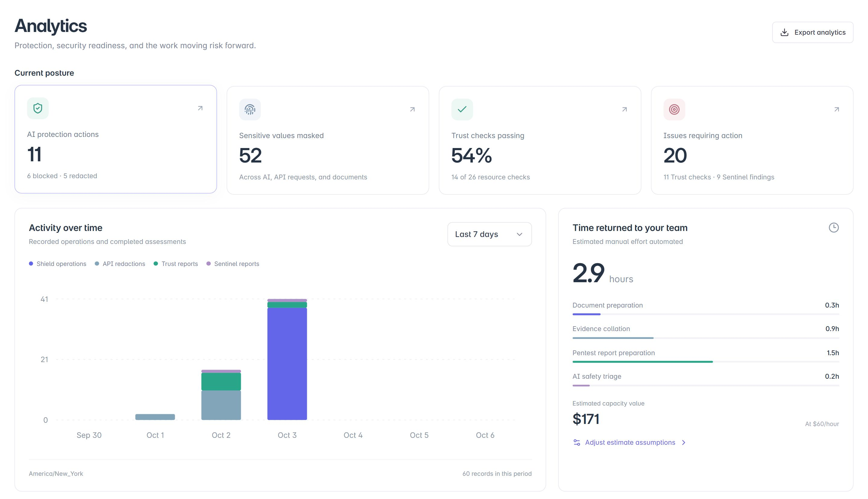Click the Sep 30 axis label
The height and width of the screenshot is (499, 868).
click(89, 435)
